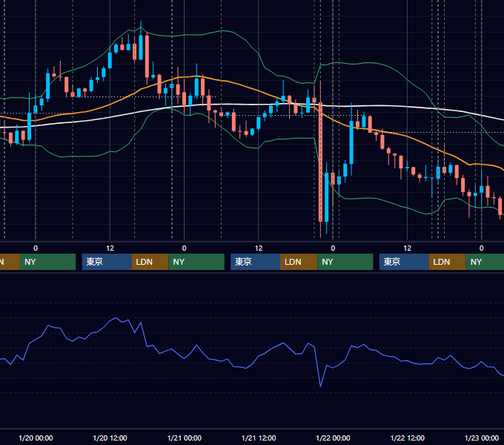
Task: Click the LDN session block on 1/21
Action: click(299, 262)
